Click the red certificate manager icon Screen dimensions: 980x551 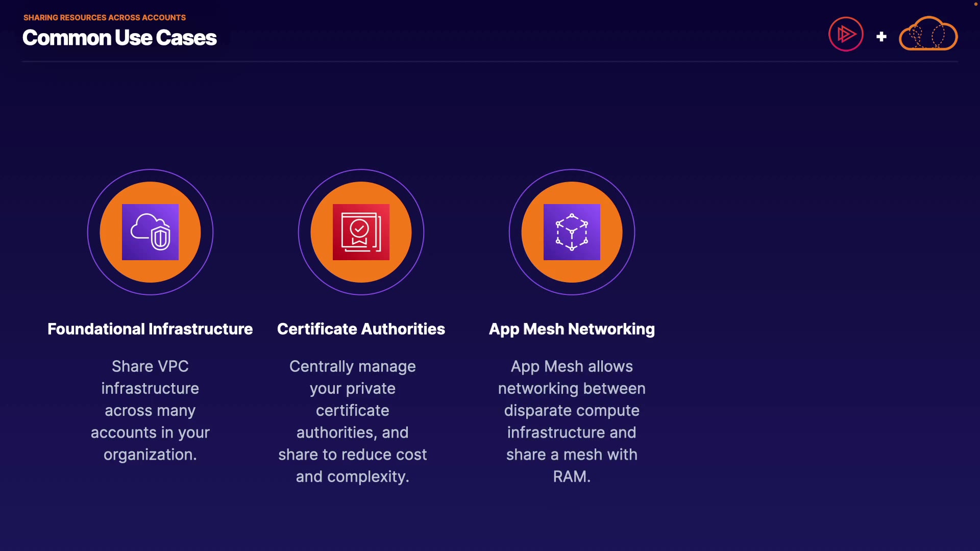[361, 232]
